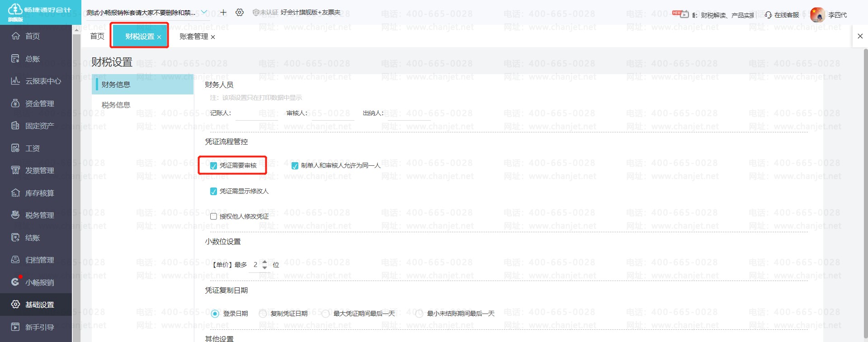The width and height of the screenshot is (868, 342).
Task: Select 税务信息 in settings menu
Action: coord(116,105)
